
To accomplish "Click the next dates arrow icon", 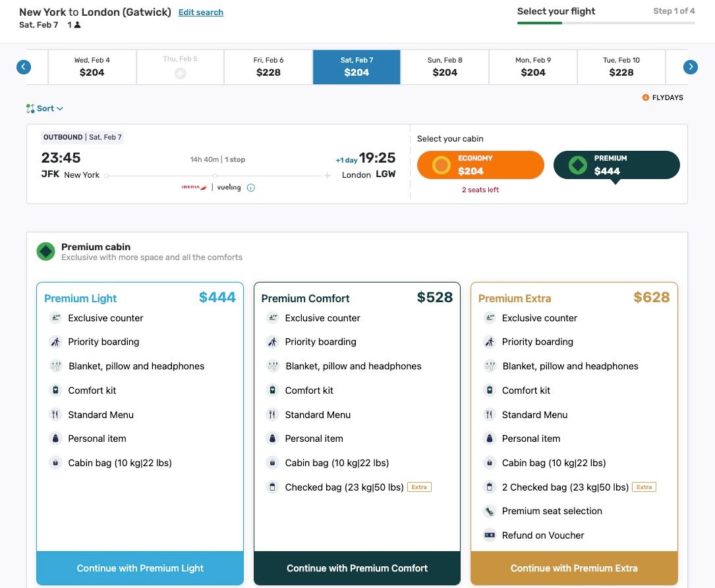I will [690, 67].
